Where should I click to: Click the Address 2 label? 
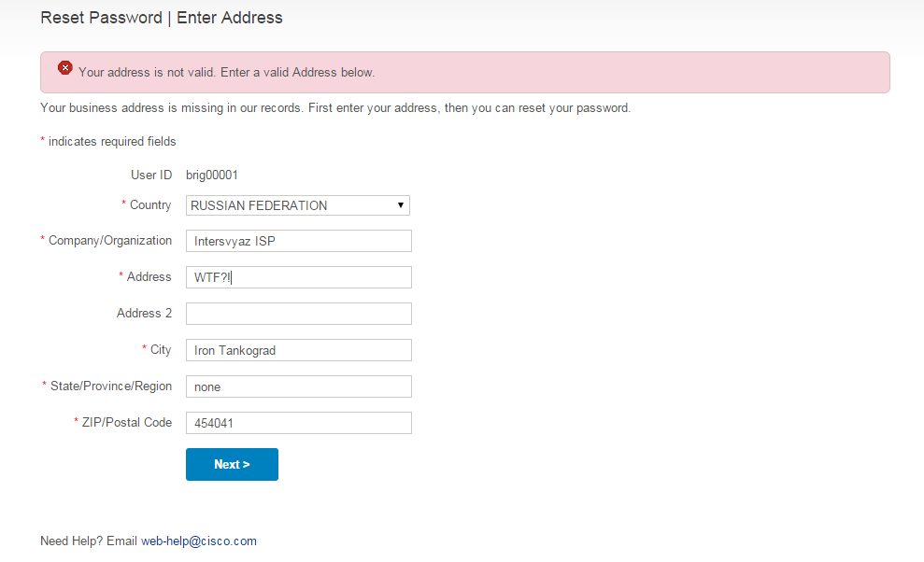(x=145, y=313)
